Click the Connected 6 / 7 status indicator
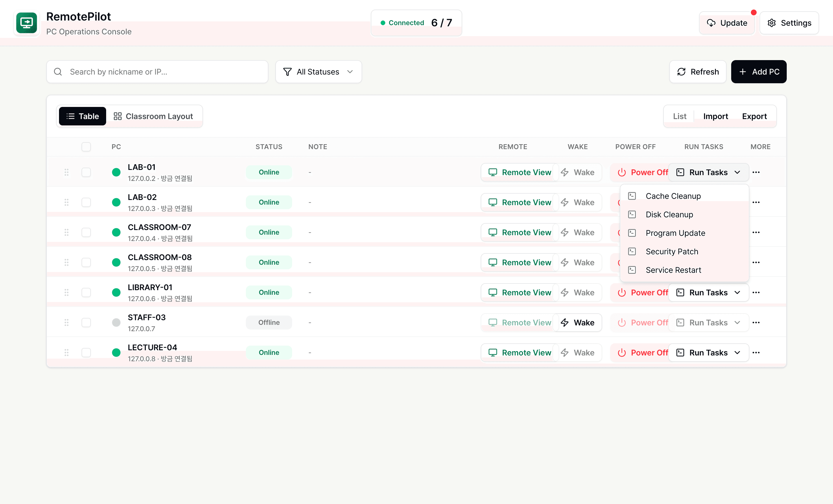This screenshot has height=504, width=833. point(416,23)
